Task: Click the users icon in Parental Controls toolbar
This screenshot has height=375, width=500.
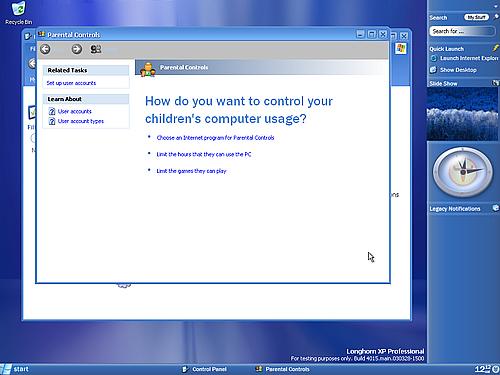Action: (x=96, y=49)
